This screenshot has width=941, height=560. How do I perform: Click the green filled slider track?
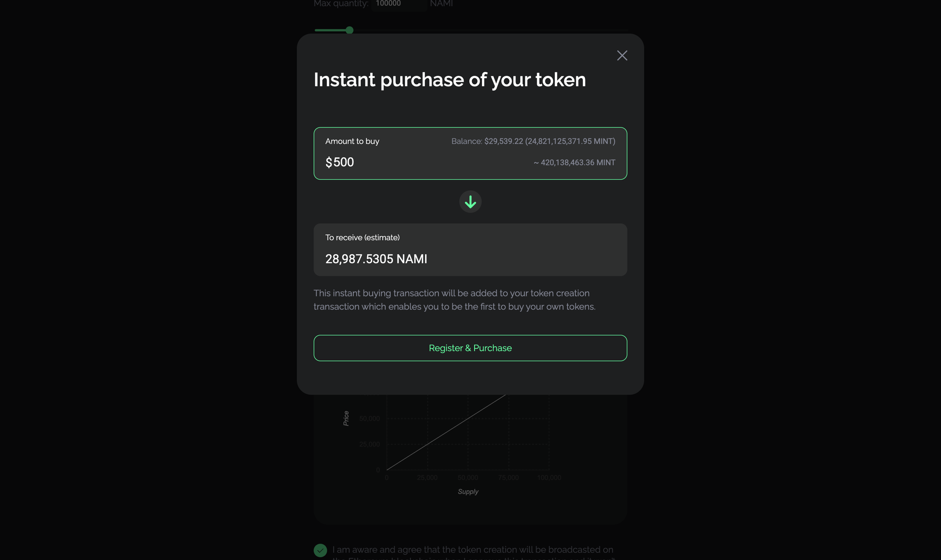[x=330, y=30]
